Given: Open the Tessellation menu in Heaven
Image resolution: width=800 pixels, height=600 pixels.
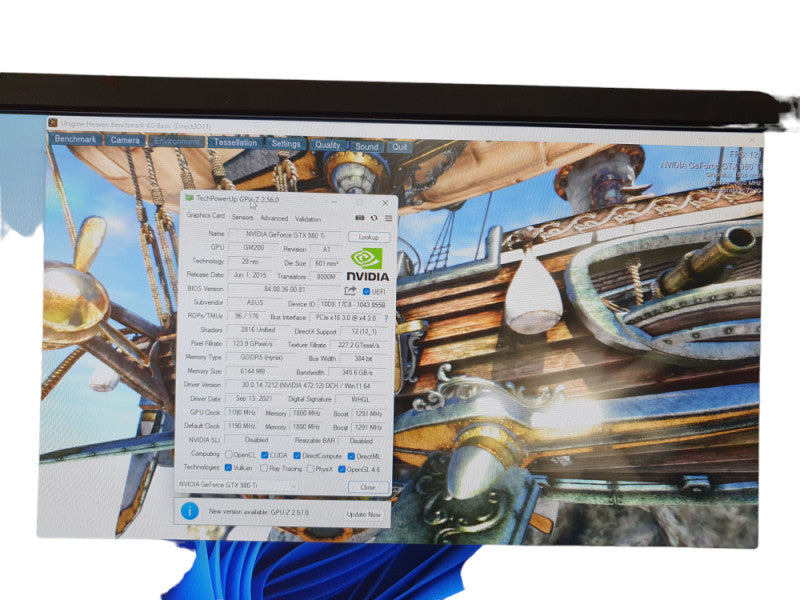Looking at the screenshot, I should coord(235,142).
